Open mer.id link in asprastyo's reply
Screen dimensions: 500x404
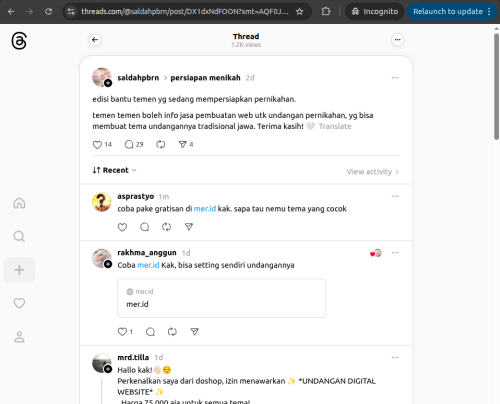pyautogui.click(x=205, y=209)
